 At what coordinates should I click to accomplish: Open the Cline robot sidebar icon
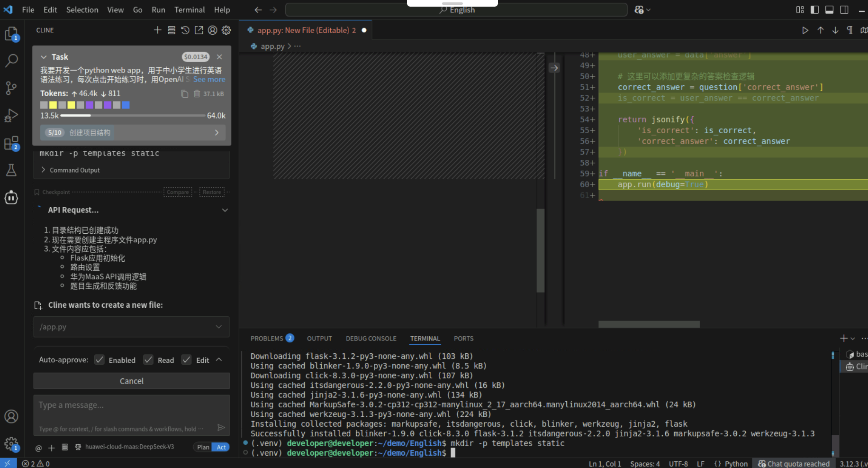click(11, 198)
